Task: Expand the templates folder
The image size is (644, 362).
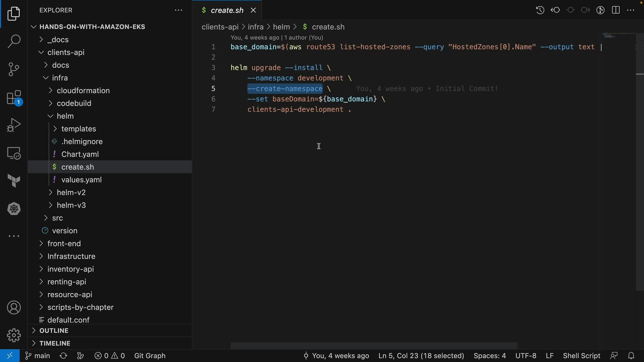Action: tap(78, 129)
